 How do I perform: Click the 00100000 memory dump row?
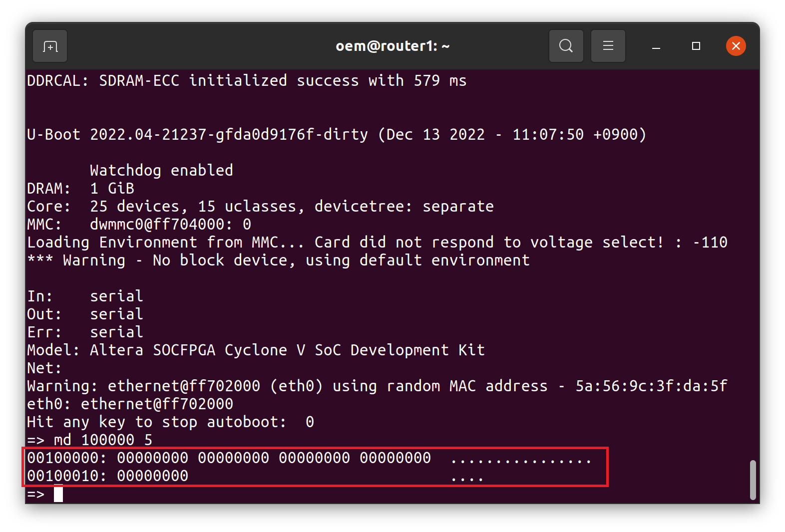[309, 458]
